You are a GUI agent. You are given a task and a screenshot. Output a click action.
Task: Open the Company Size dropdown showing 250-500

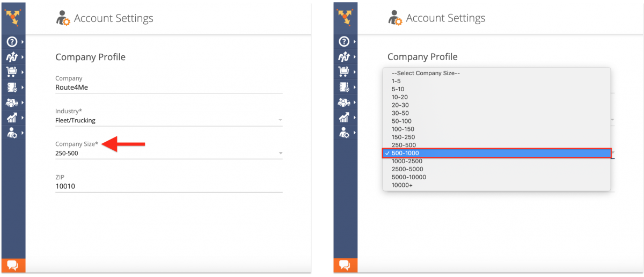pyautogui.click(x=169, y=154)
